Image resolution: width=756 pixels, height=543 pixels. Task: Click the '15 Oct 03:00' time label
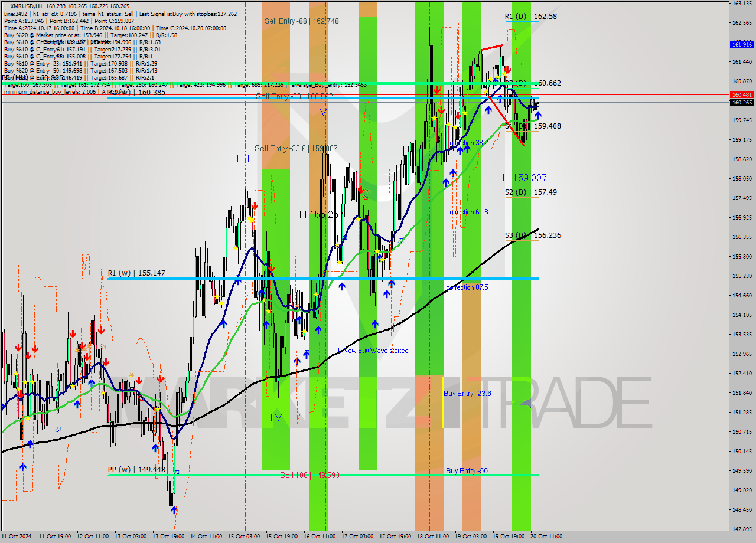244,537
